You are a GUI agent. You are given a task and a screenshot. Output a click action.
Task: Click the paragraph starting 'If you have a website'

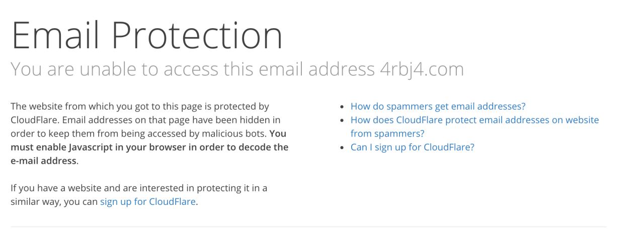[x=138, y=188]
